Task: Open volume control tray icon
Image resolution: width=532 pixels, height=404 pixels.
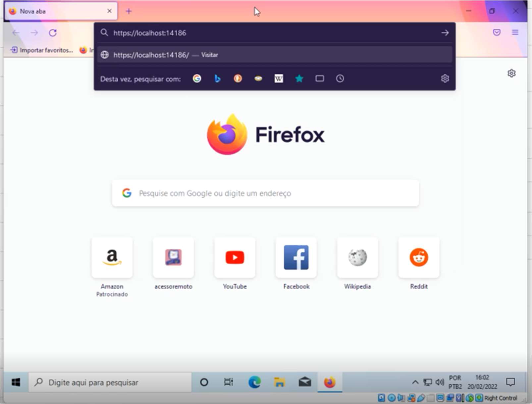Action: coord(440,382)
